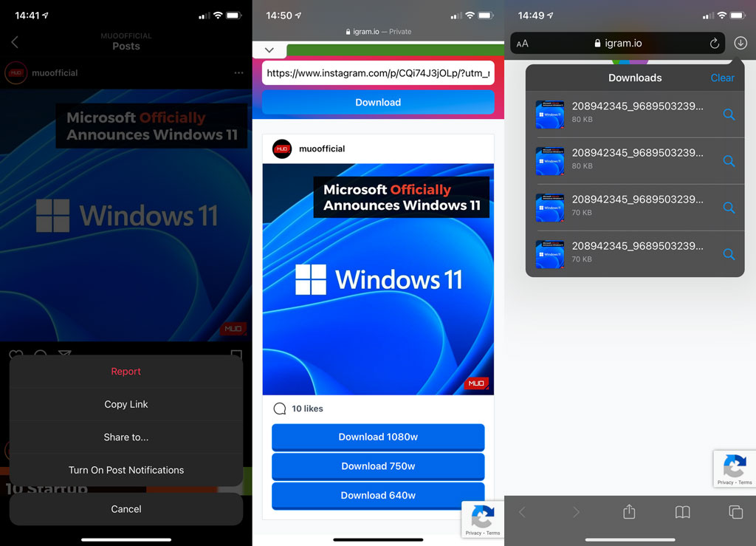This screenshot has width=756, height=546.
Task: Open the three-dot menu on muoofficial post
Action: pos(238,73)
